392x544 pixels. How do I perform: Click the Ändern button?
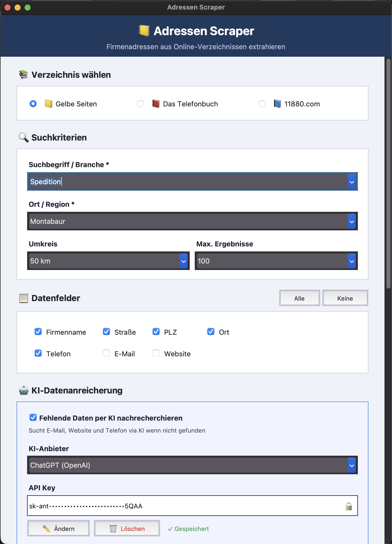coord(58,528)
